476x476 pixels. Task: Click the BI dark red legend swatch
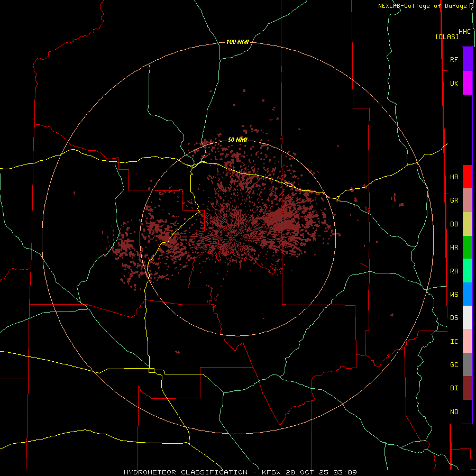pos(467,388)
